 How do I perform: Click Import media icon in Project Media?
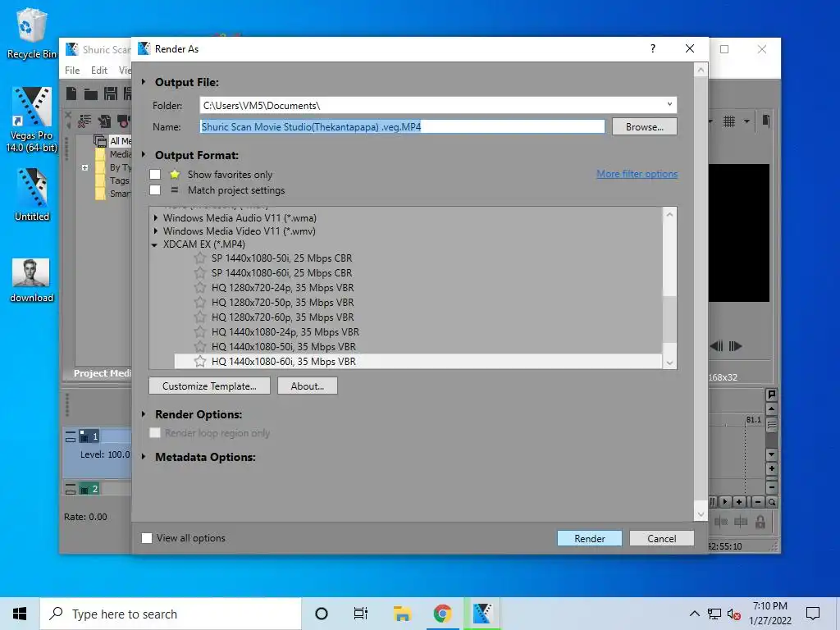pos(104,121)
